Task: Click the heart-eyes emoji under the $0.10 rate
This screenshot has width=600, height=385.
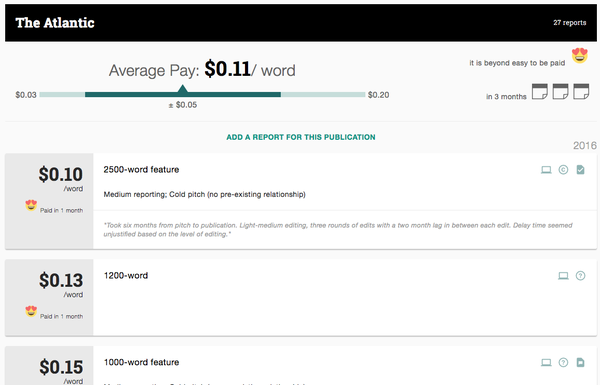Action: click(x=31, y=205)
